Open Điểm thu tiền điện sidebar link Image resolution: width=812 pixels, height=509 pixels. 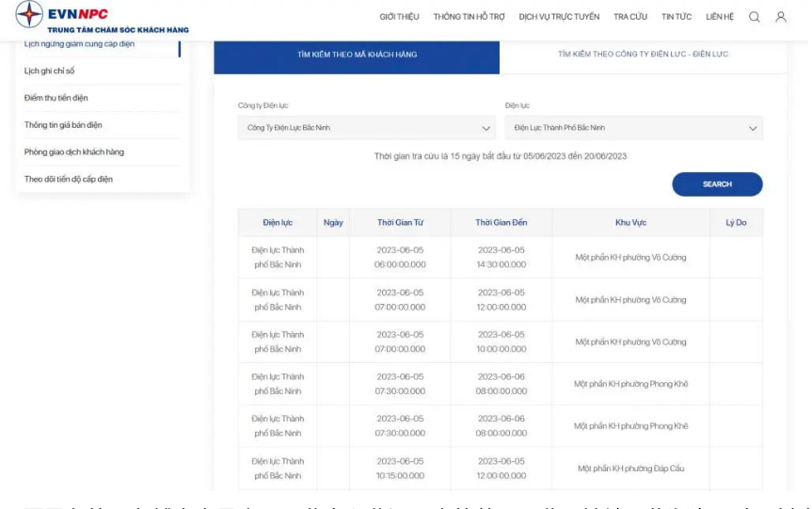(56, 98)
